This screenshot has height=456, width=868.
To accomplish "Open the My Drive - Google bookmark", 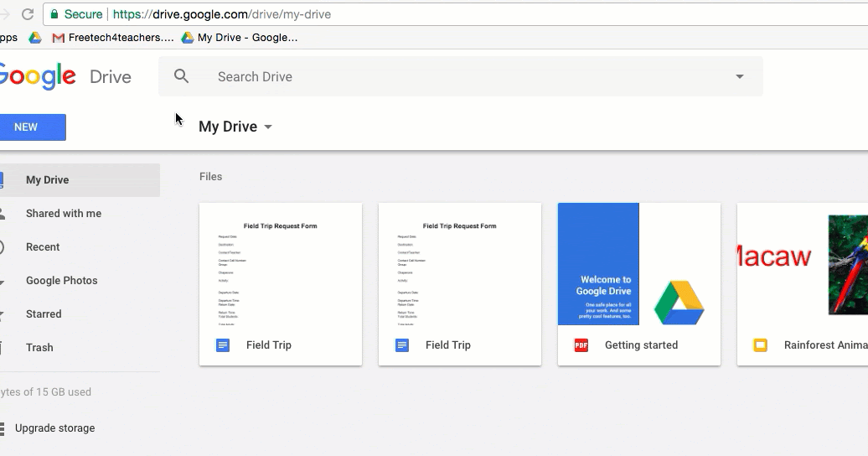I will click(x=240, y=38).
